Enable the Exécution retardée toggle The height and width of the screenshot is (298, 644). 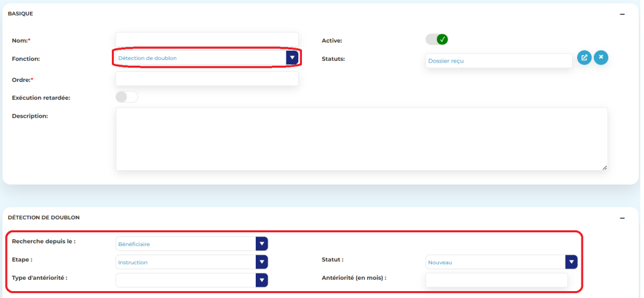[126, 97]
